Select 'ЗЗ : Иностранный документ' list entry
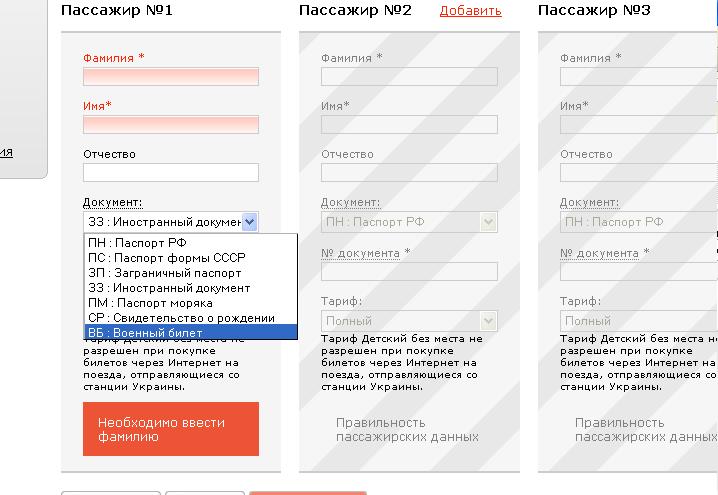Screen dimensions: 718x495 [168, 288]
